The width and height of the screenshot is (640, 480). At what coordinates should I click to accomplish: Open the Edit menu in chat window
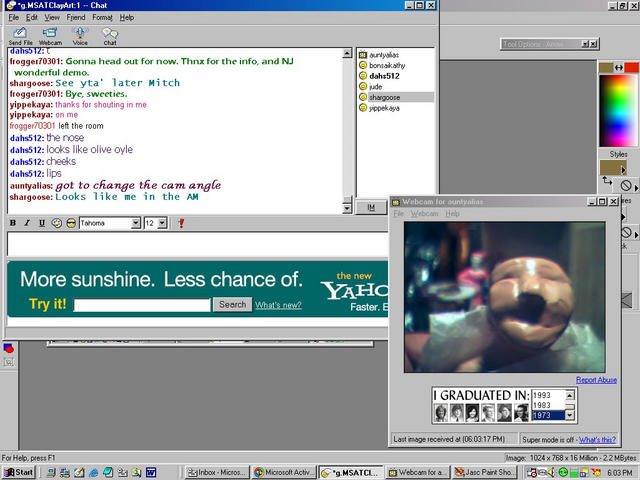click(x=32, y=18)
